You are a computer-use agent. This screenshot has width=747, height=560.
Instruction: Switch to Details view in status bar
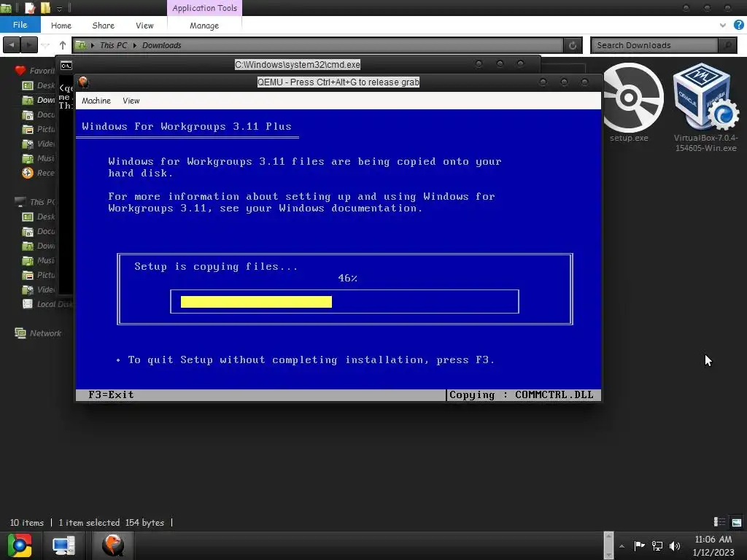point(719,522)
